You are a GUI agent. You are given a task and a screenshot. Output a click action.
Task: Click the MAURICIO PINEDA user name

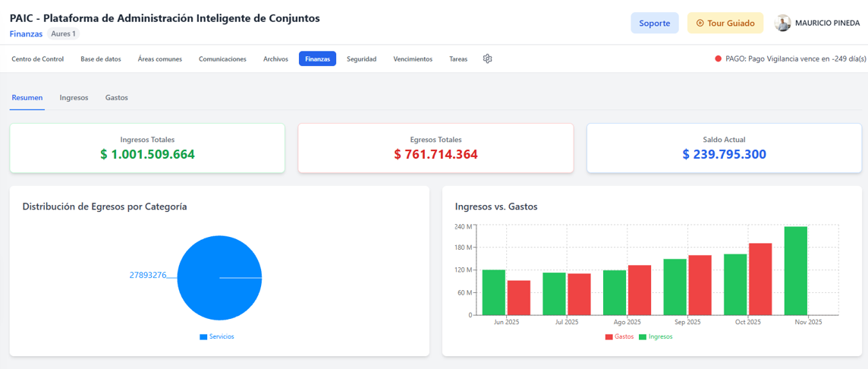click(827, 24)
